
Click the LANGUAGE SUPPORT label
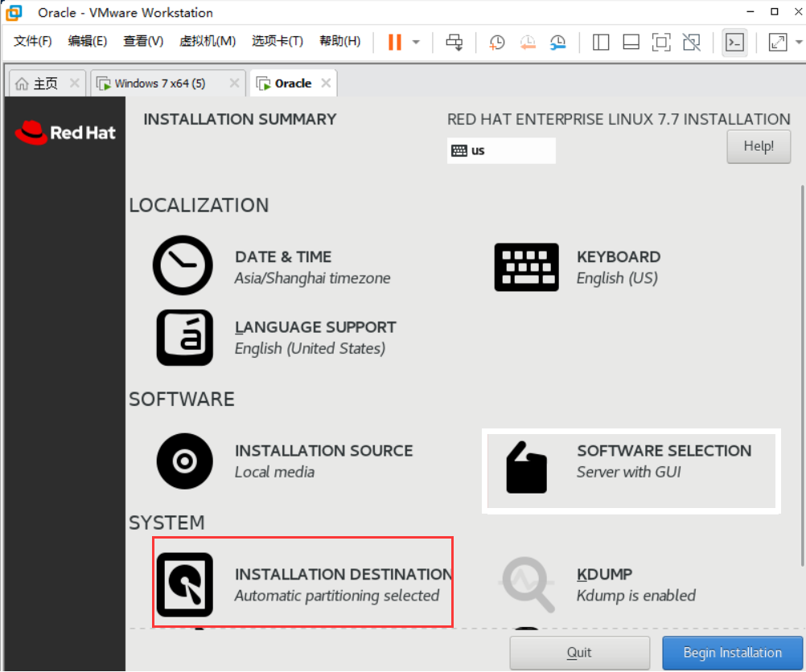pyautogui.click(x=315, y=327)
